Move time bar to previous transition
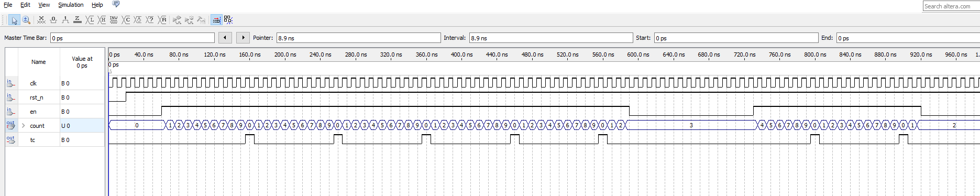The height and width of the screenshot is (196, 980). [225, 38]
